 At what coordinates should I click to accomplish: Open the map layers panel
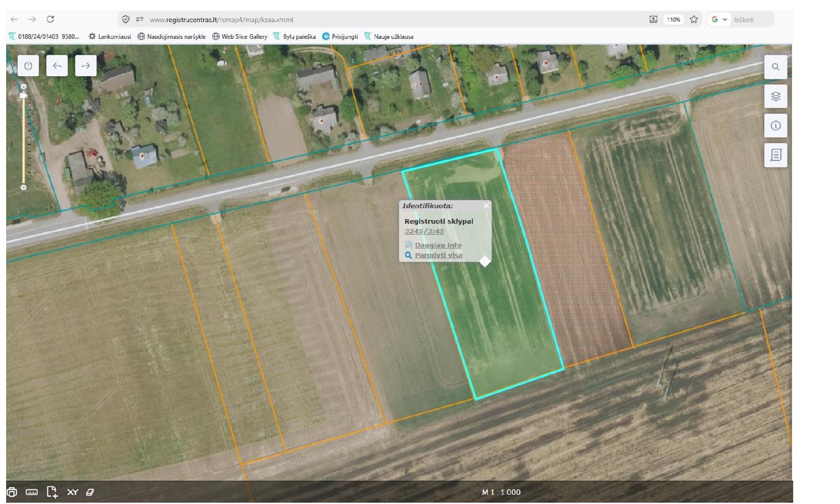[x=775, y=96]
